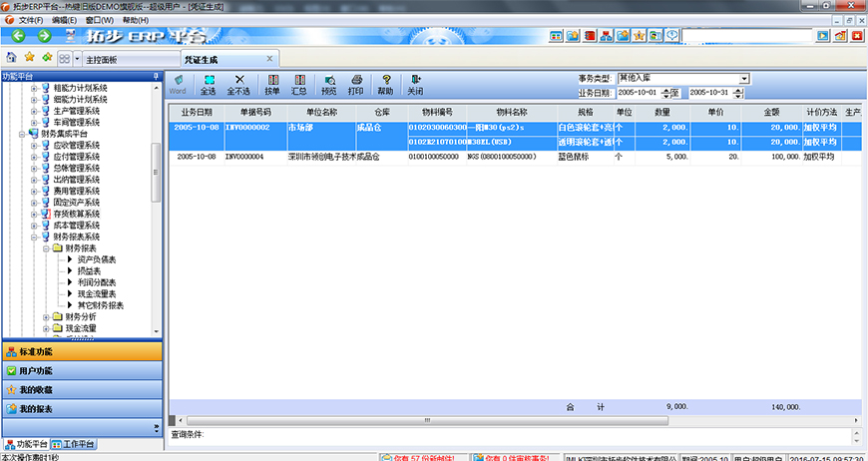
Task: Click the 汇总 (summary) toolbar icon
Action: (299, 85)
